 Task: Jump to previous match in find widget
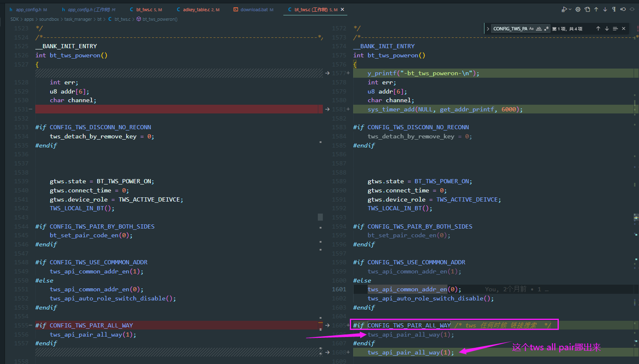(x=598, y=29)
